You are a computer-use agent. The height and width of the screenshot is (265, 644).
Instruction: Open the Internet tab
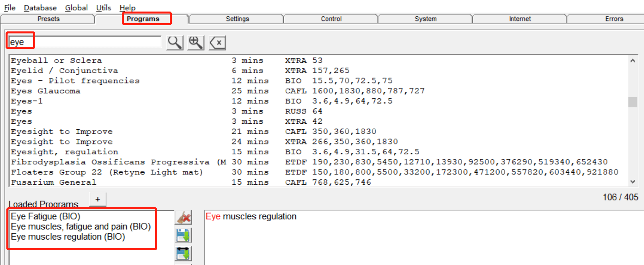(x=520, y=19)
